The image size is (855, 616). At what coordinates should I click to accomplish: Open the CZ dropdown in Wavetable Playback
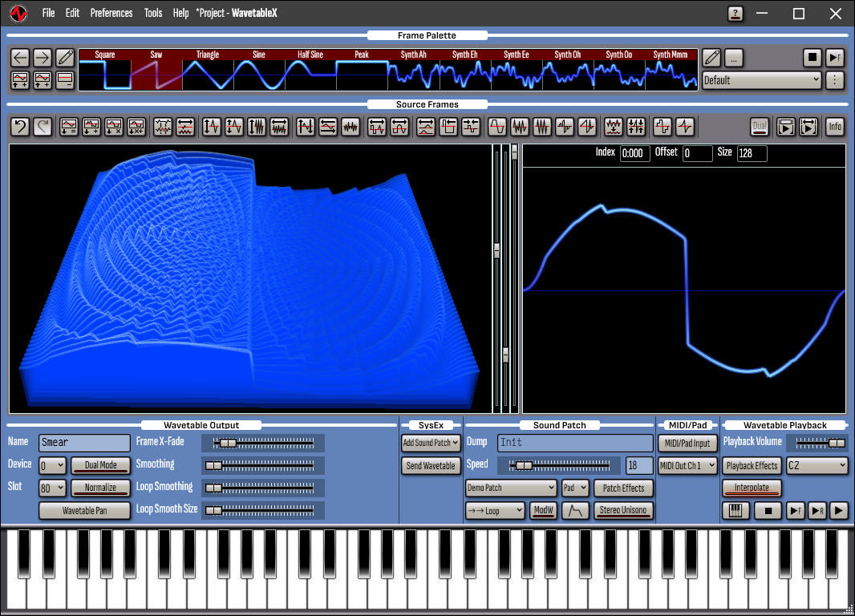tap(817, 465)
